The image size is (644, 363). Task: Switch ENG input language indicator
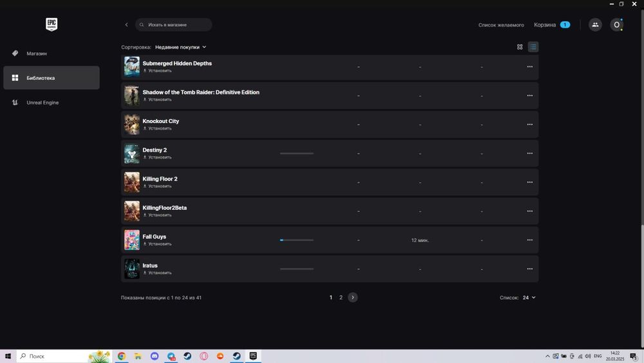coord(598,357)
